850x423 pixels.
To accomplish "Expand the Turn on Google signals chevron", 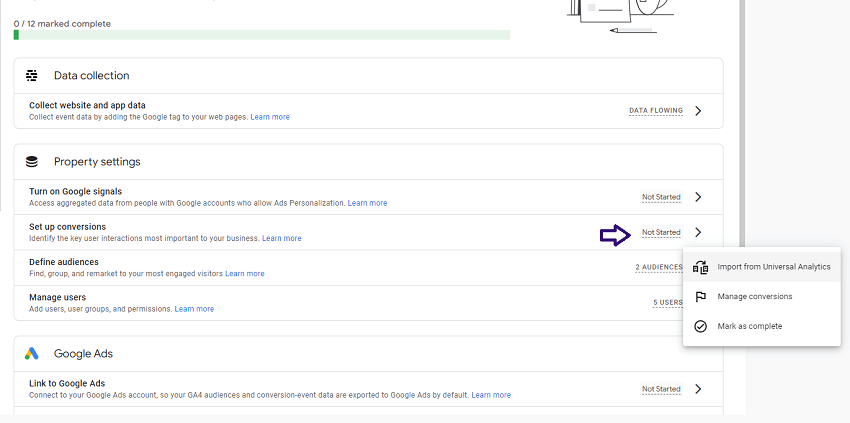I will click(698, 197).
